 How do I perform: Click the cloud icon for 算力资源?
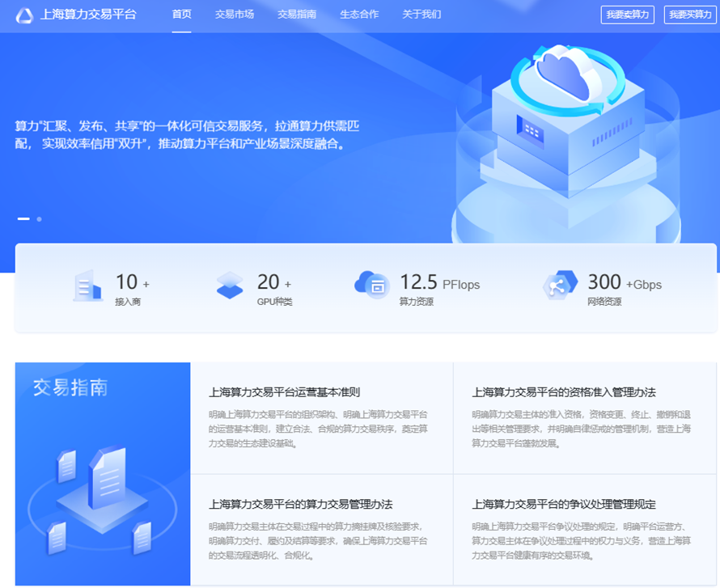372,284
